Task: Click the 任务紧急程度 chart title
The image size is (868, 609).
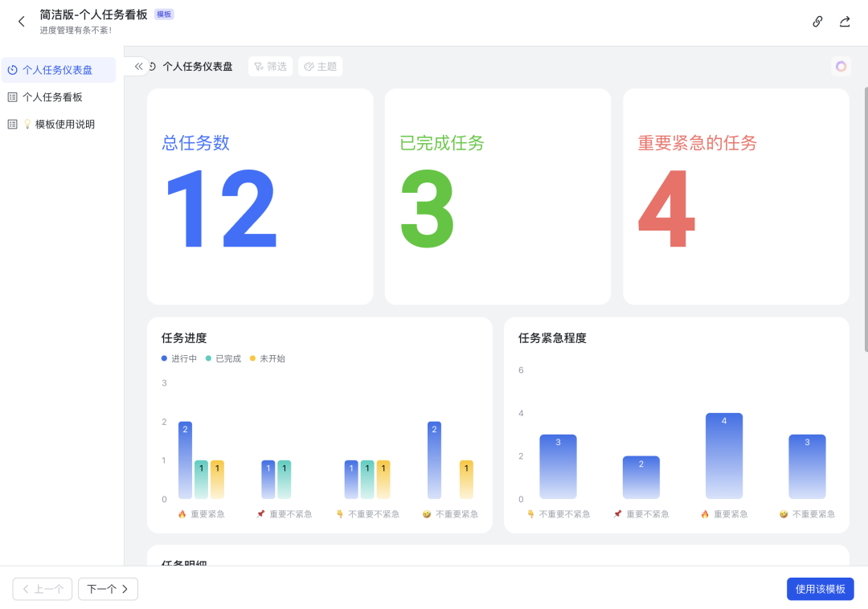Action: pyautogui.click(x=552, y=338)
